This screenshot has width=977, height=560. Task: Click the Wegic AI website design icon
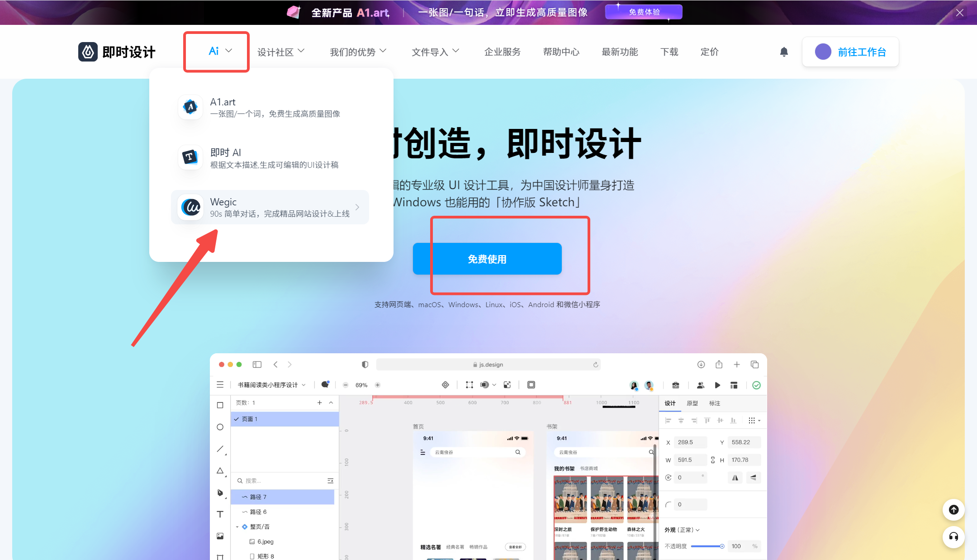click(x=190, y=207)
